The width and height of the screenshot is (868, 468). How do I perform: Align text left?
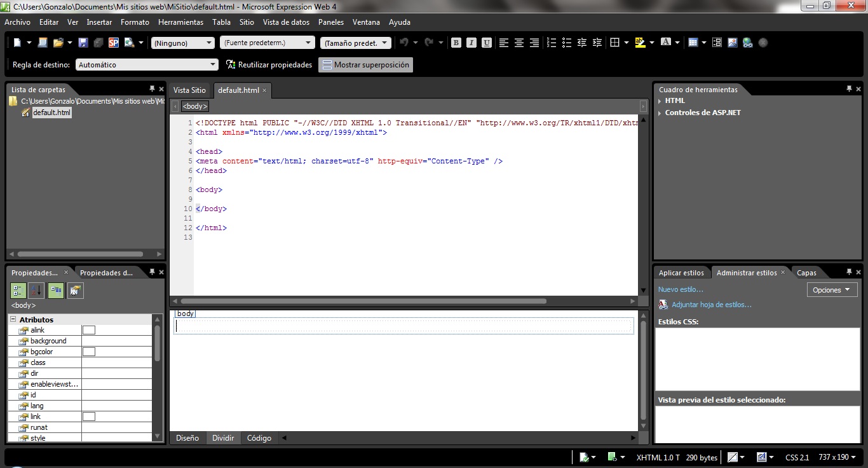[504, 43]
